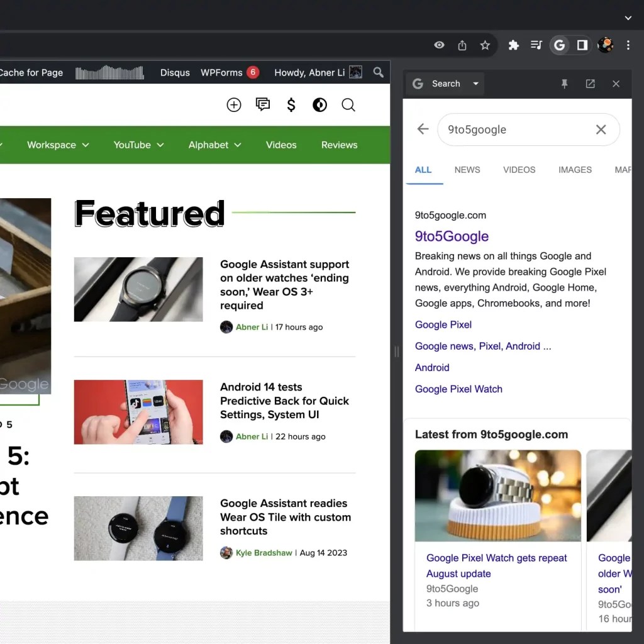
Task: Click the dollar sign icon on the site
Action: tap(291, 105)
